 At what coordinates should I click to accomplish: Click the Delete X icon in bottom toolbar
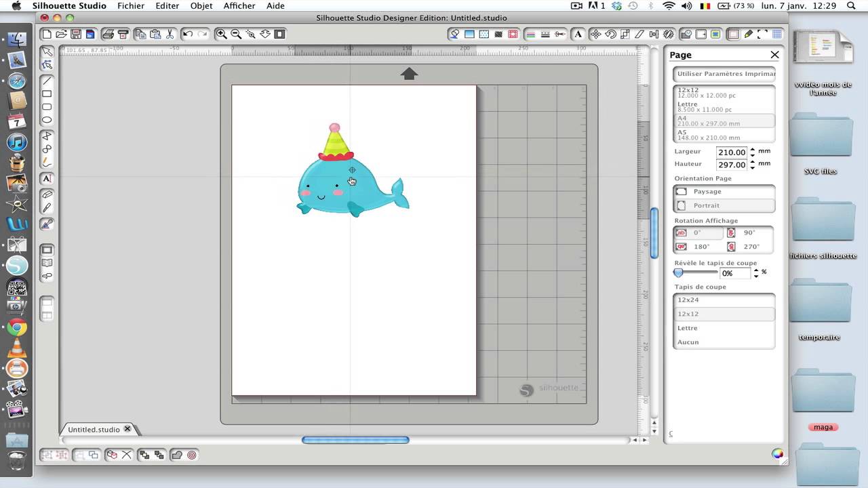coord(126,455)
